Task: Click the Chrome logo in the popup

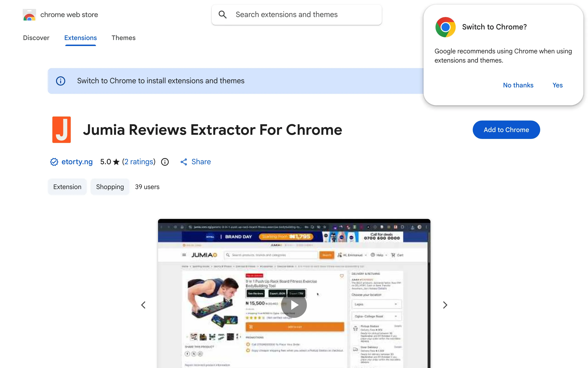Action: 445,27
